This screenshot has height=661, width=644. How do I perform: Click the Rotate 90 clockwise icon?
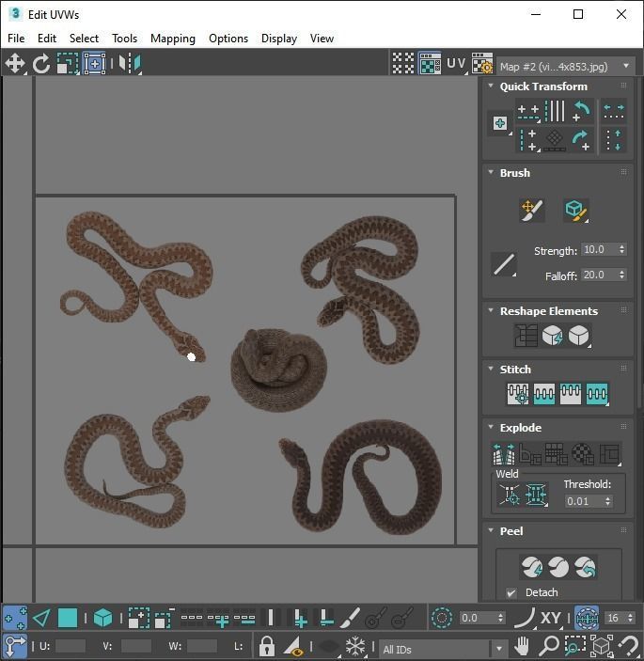click(582, 139)
